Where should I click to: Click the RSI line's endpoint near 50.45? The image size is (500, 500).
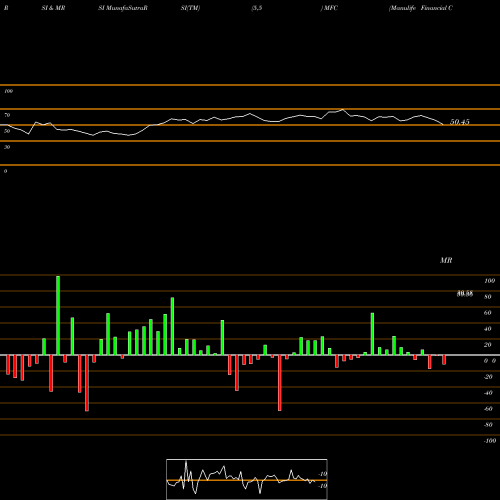[443, 125]
